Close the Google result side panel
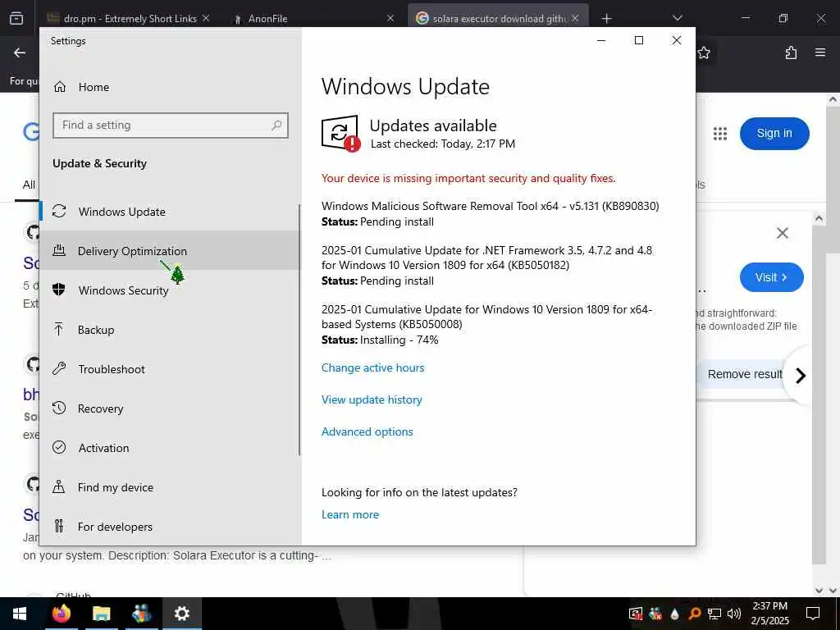This screenshot has width=840, height=630. point(782,233)
